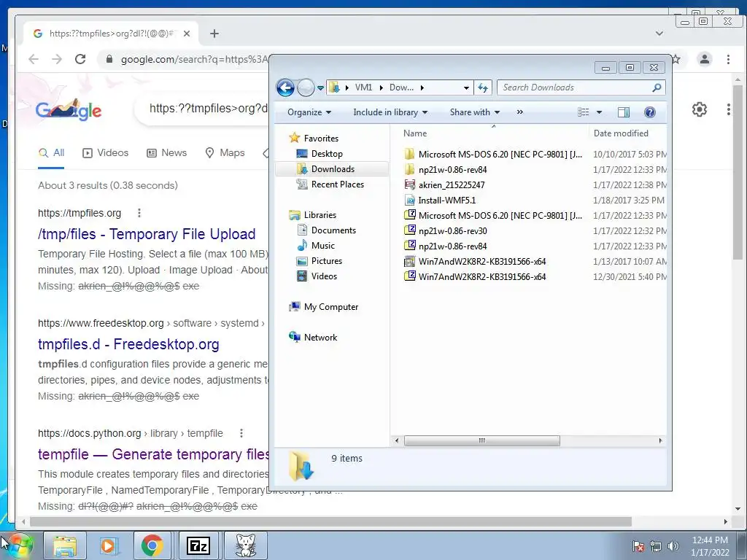The height and width of the screenshot is (560, 747).
Task: Change the Explorer view mode icon
Action: pos(583,112)
